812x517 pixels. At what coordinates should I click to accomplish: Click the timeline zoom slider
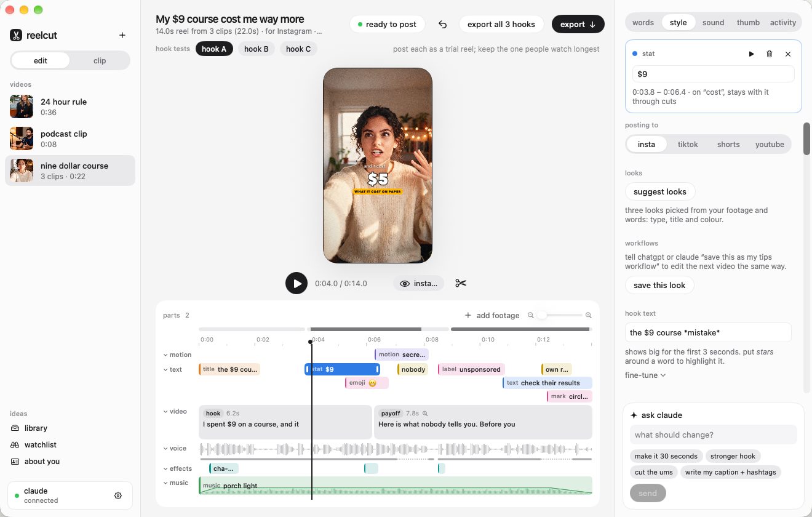click(560, 315)
